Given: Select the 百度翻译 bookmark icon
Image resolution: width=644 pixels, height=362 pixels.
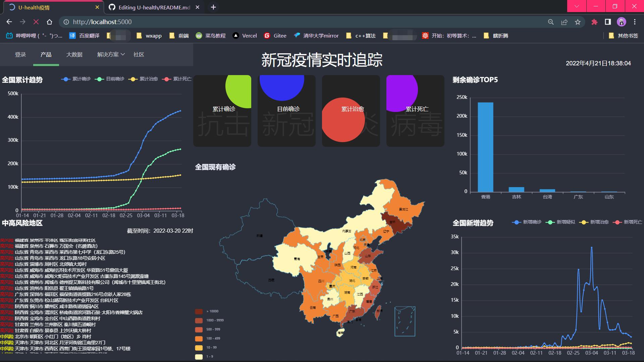Looking at the screenshot, I should click(x=72, y=36).
